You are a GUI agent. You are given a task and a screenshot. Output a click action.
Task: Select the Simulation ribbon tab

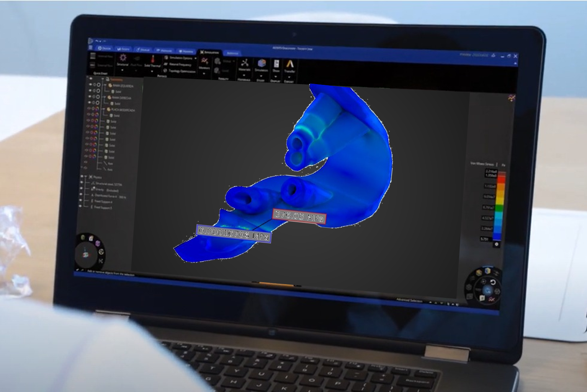210,52
